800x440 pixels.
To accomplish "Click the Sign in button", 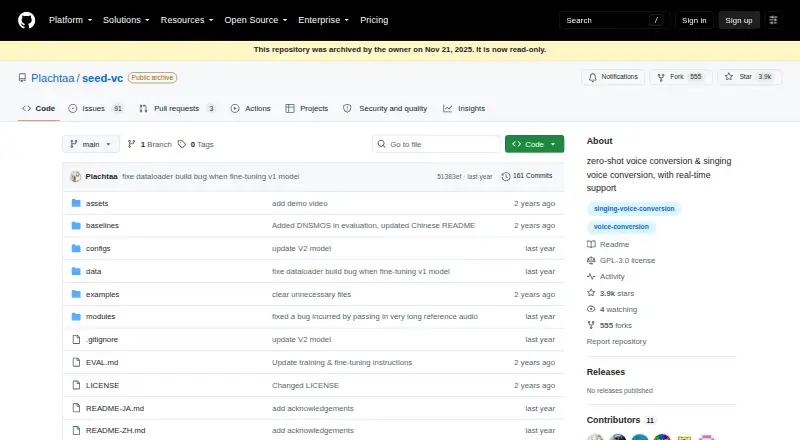I will pyautogui.click(x=694, y=20).
